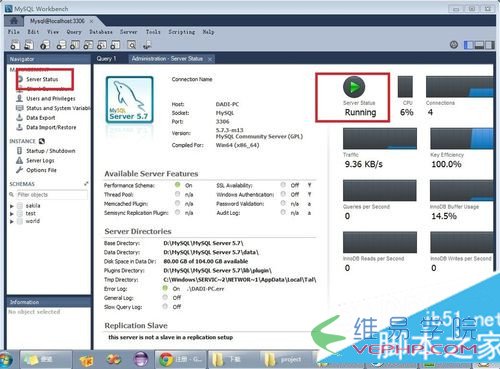This screenshot has width=500, height=369.
Task: Click the Traffic graph
Action: (x=380, y=138)
